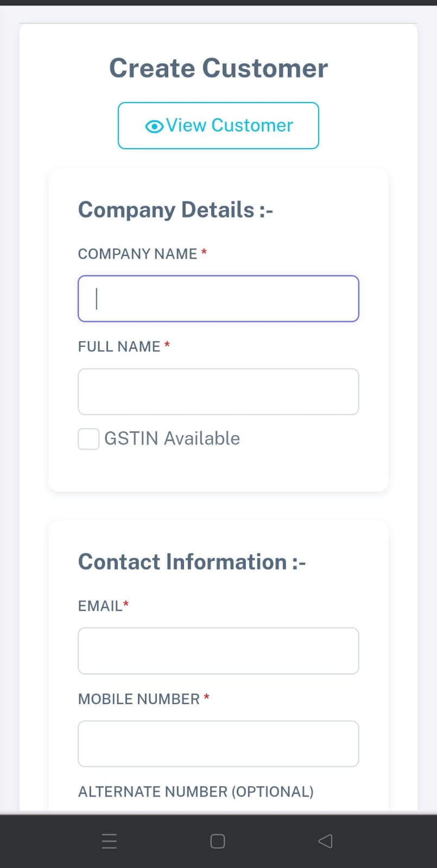Tap the Mobile Number input field
Viewport: 437px width, 868px height.
tap(218, 744)
